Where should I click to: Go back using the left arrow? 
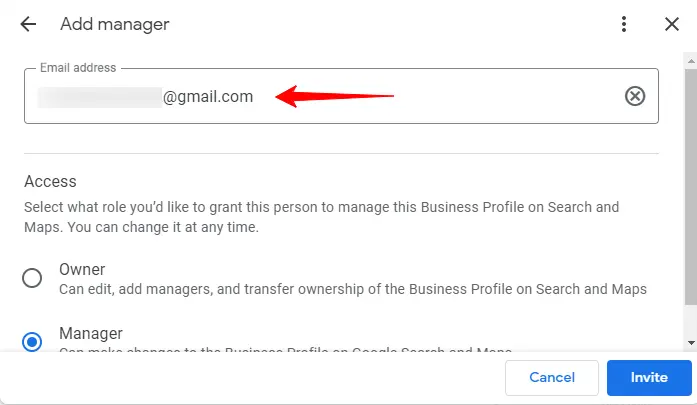[x=28, y=24]
